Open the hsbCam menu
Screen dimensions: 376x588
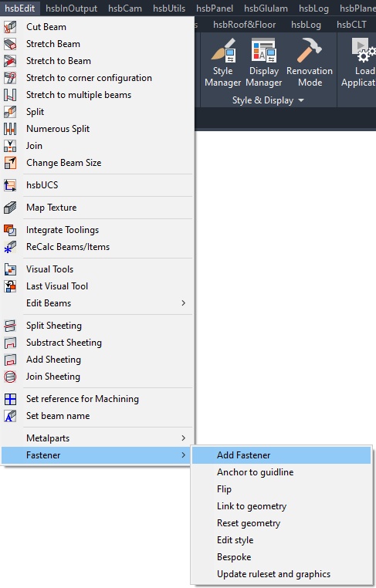click(x=125, y=8)
